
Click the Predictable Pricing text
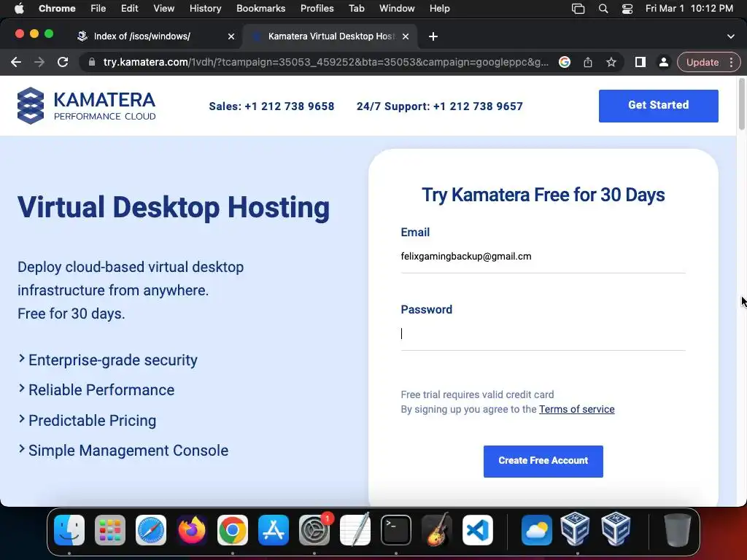coord(93,421)
